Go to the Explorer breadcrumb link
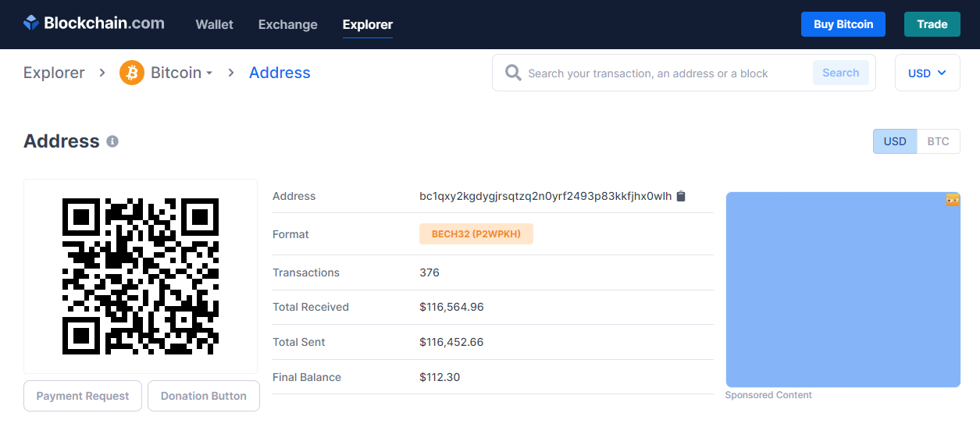980x431 pixels. (x=54, y=73)
